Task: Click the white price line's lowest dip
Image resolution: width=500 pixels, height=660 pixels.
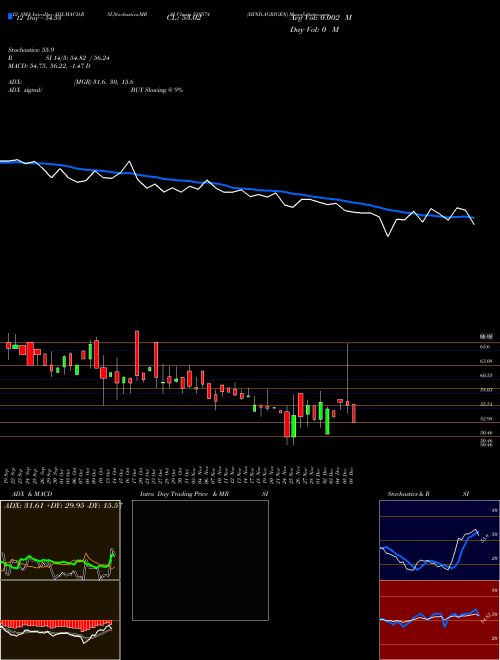Action: 388,236
